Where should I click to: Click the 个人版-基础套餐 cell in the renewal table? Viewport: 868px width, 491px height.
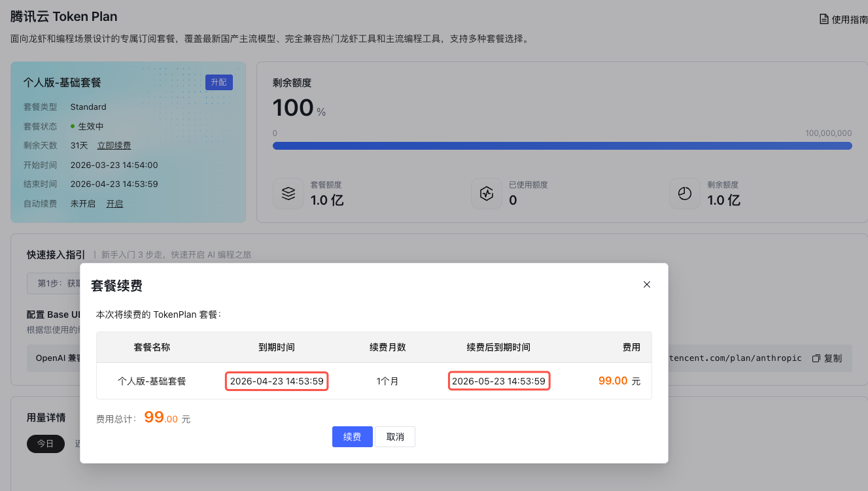pyautogui.click(x=152, y=381)
